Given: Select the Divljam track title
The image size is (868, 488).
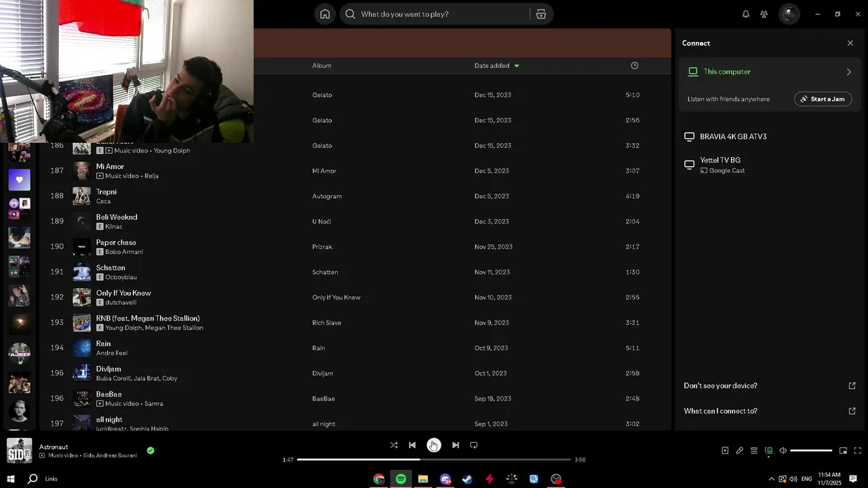Looking at the screenshot, I should coord(108,369).
